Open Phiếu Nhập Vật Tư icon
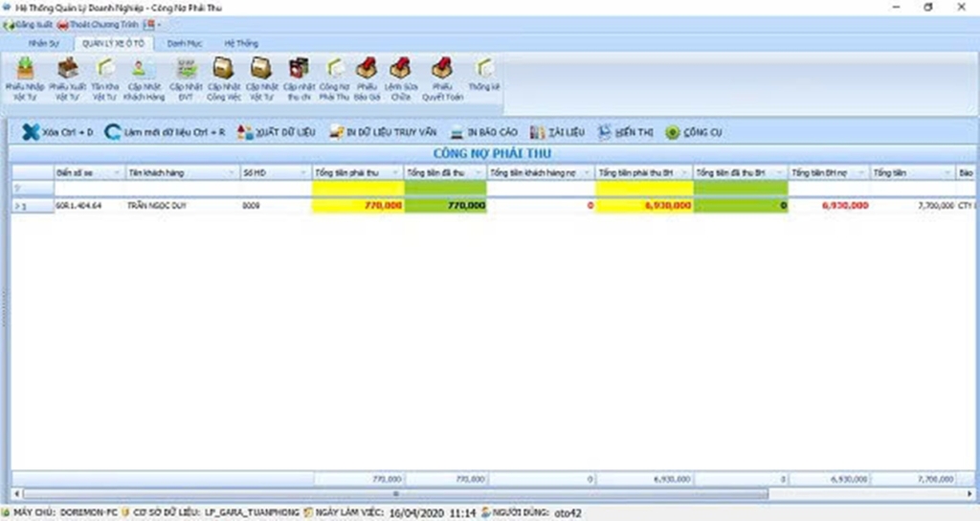This screenshot has height=521, width=980. point(25,68)
